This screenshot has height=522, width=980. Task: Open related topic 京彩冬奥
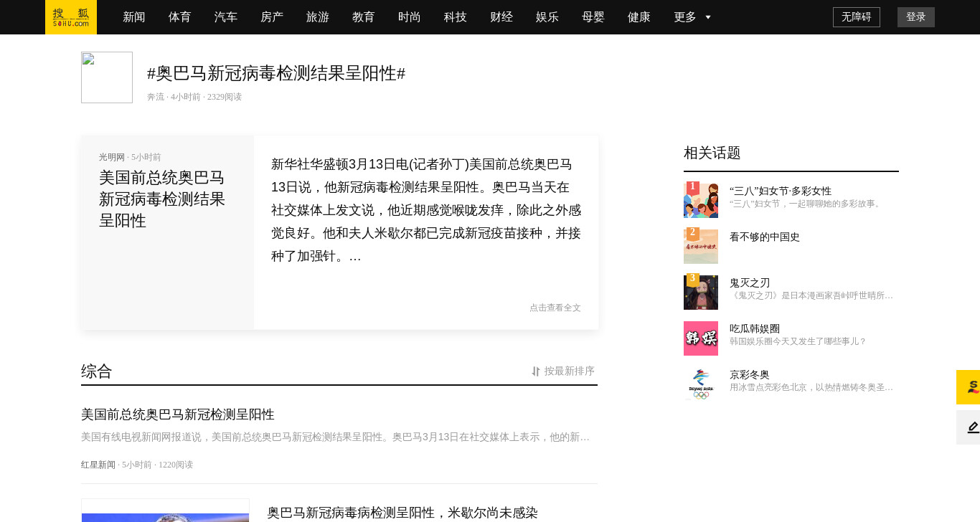point(750,374)
